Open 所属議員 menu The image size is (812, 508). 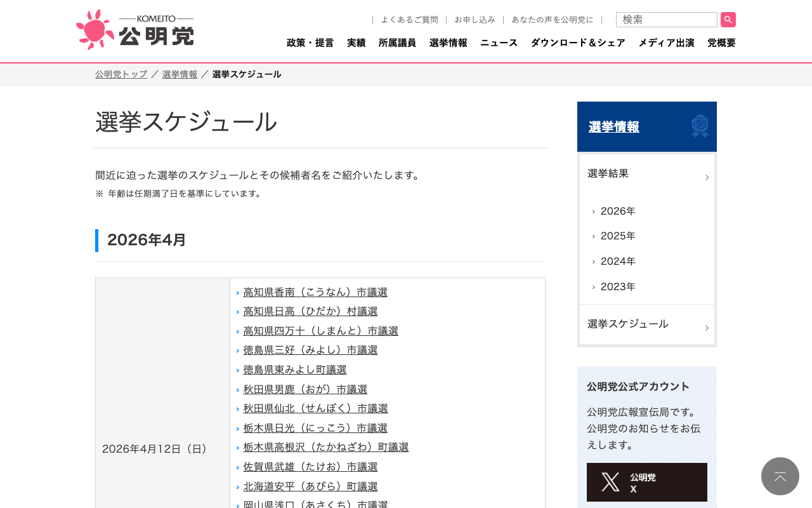tap(398, 43)
